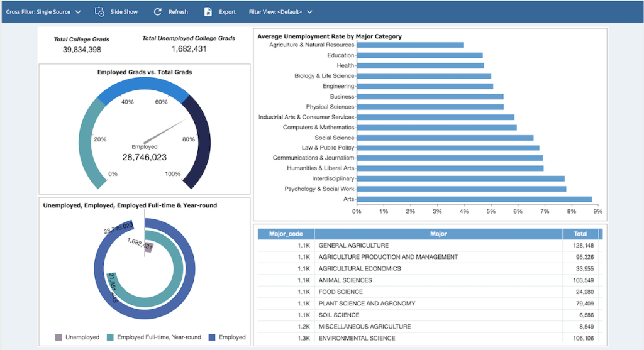
Task: Click the Total Unemployed College Grads value
Action: coord(188,49)
